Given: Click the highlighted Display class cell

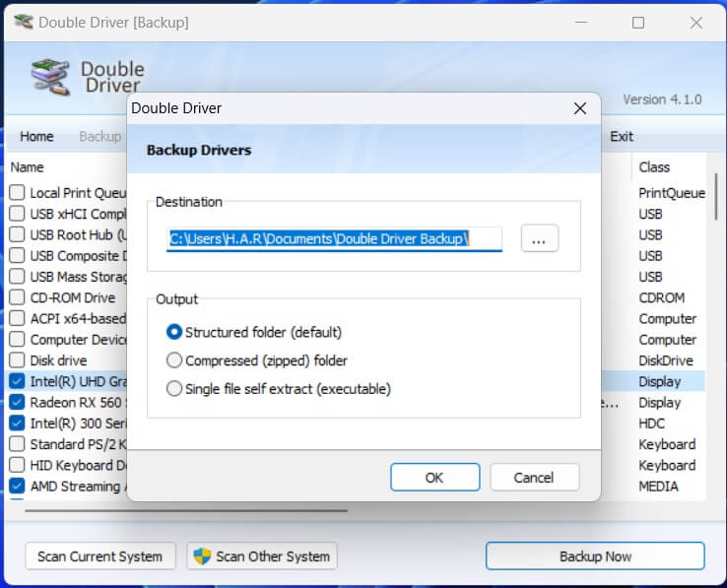Looking at the screenshot, I should coord(660,381).
